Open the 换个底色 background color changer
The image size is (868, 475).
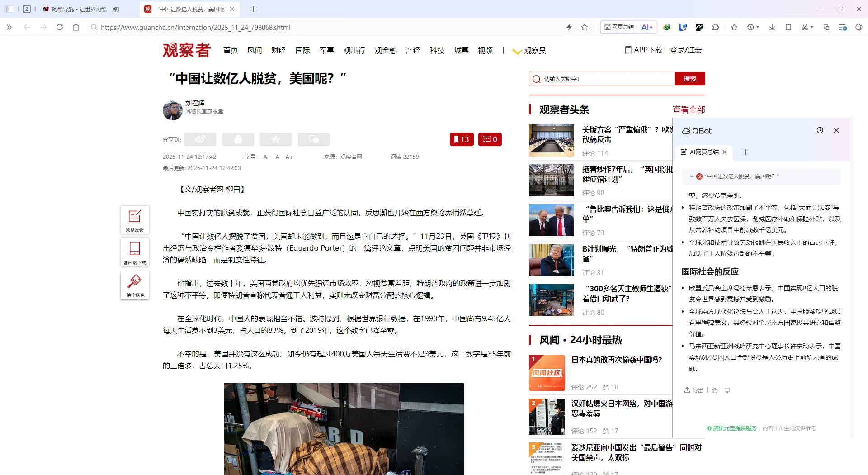[x=134, y=285]
